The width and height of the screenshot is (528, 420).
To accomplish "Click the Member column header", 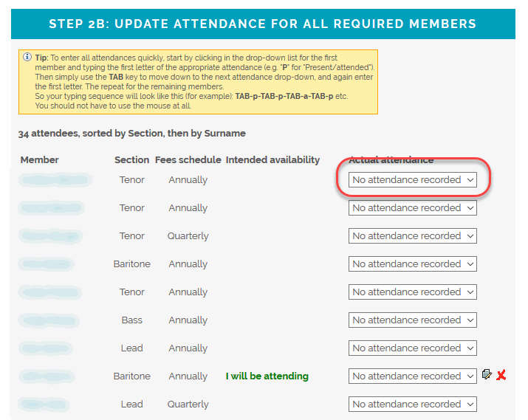I will click(x=39, y=160).
